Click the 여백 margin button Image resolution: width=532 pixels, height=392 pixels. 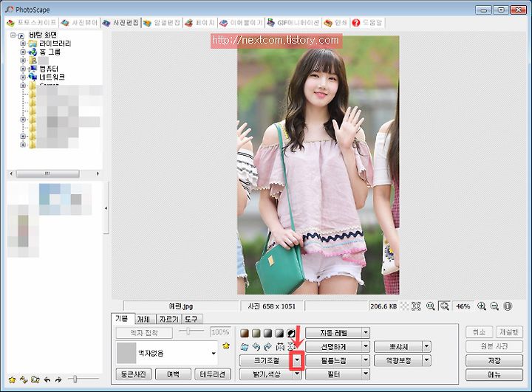pos(173,374)
